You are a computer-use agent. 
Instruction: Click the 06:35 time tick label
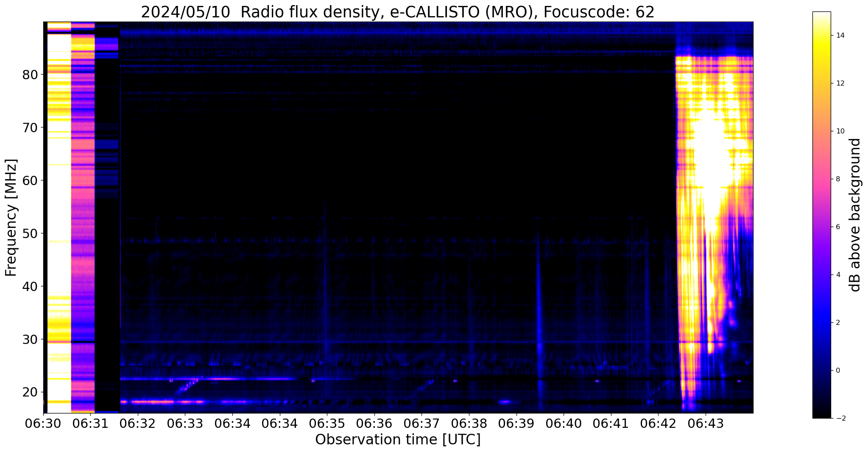tap(327, 424)
